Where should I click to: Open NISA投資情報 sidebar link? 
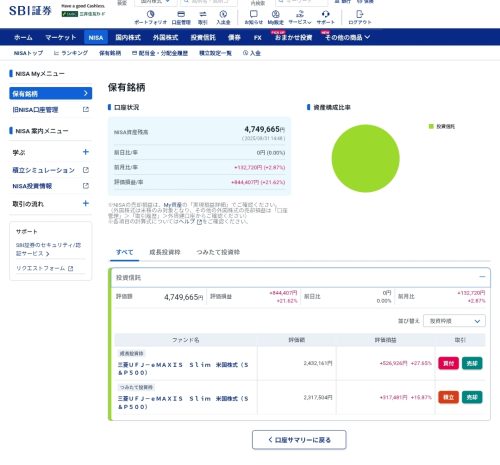32,186
